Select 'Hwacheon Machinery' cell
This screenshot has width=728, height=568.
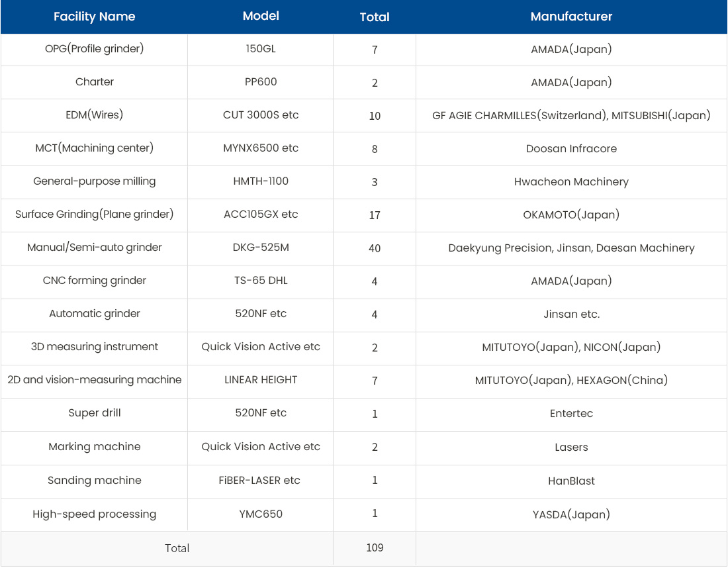point(571,181)
